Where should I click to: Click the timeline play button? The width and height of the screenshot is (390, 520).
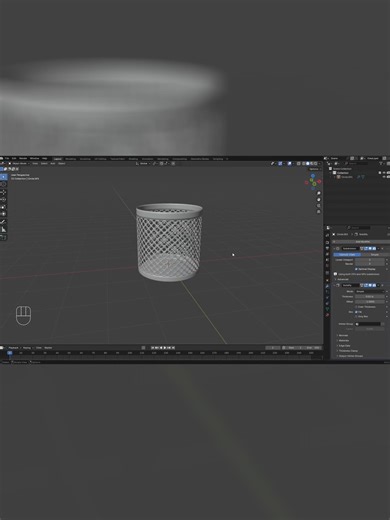tap(164, 348)
